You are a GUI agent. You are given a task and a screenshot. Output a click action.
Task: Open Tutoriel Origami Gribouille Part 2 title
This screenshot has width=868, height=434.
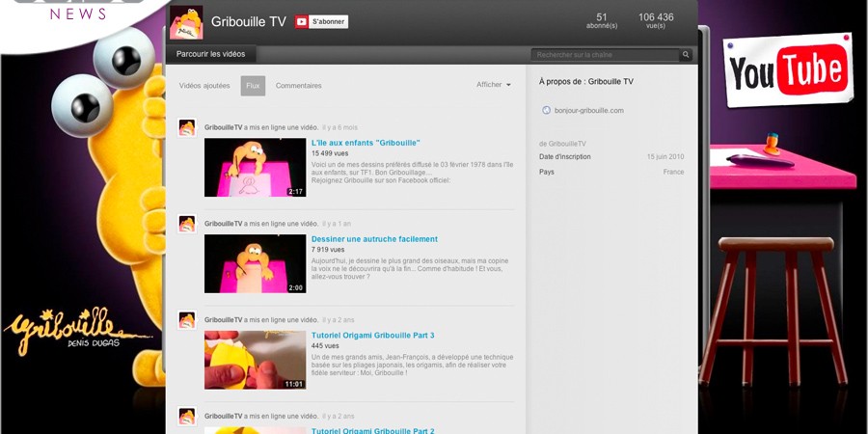click(372, 431)
